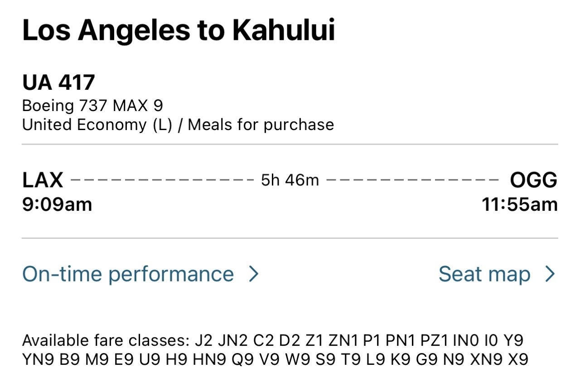This screenshot has height=392, width=580.
Task: Open the On-time performance details
Action: coord(129,274)
